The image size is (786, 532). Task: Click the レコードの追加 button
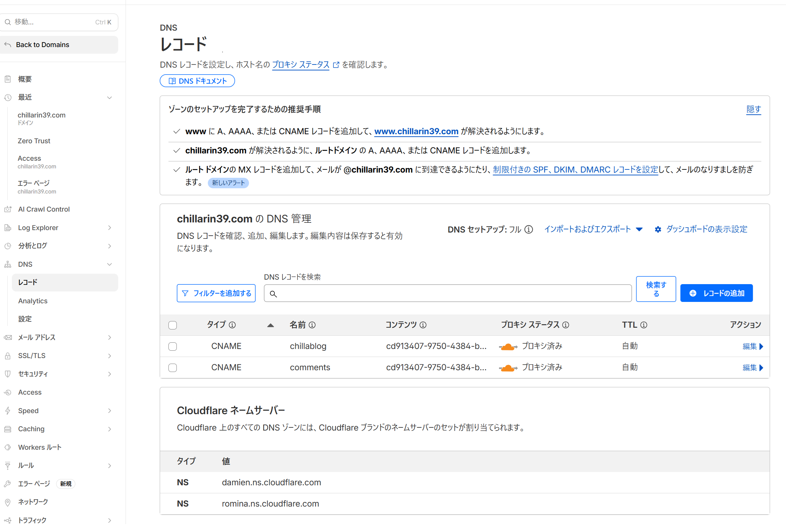717,293
